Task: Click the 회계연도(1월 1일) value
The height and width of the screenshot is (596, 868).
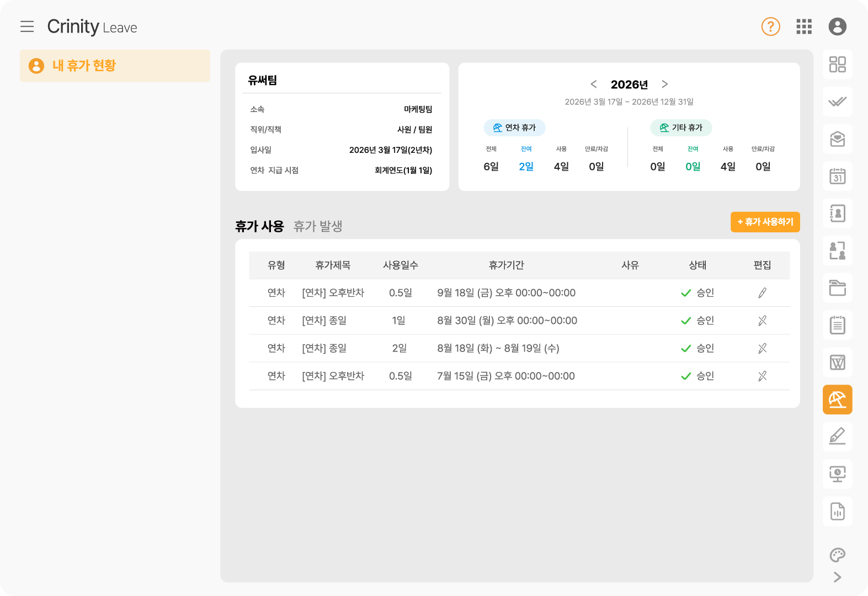Action: tap(403, 171)
